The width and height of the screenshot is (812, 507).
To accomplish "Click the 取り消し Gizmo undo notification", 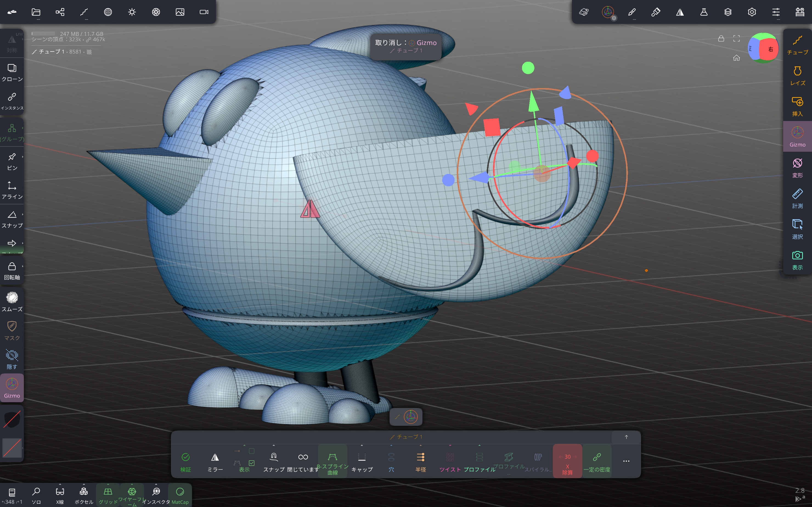I will (406, 46).
